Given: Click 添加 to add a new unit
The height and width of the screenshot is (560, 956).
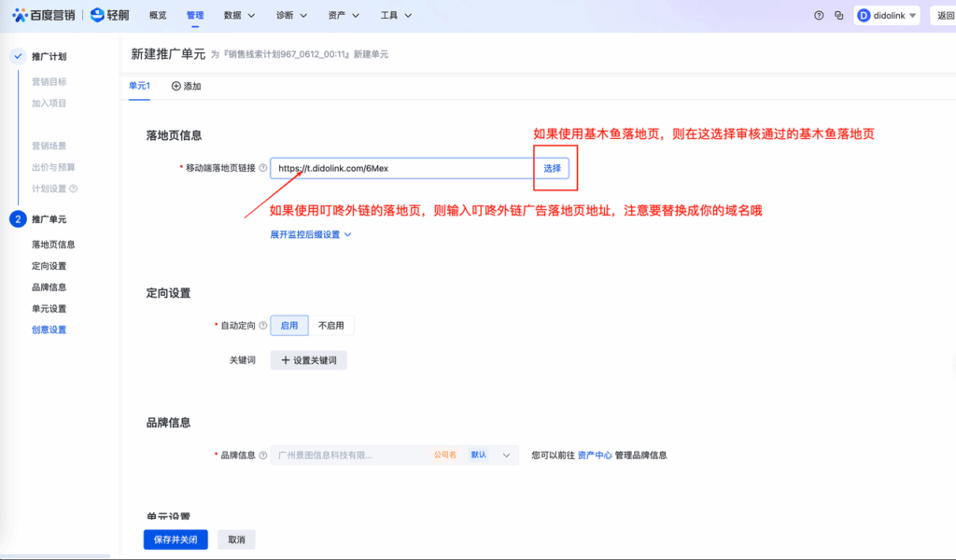Looking at the screenshot, I should [x=186, y=86].
